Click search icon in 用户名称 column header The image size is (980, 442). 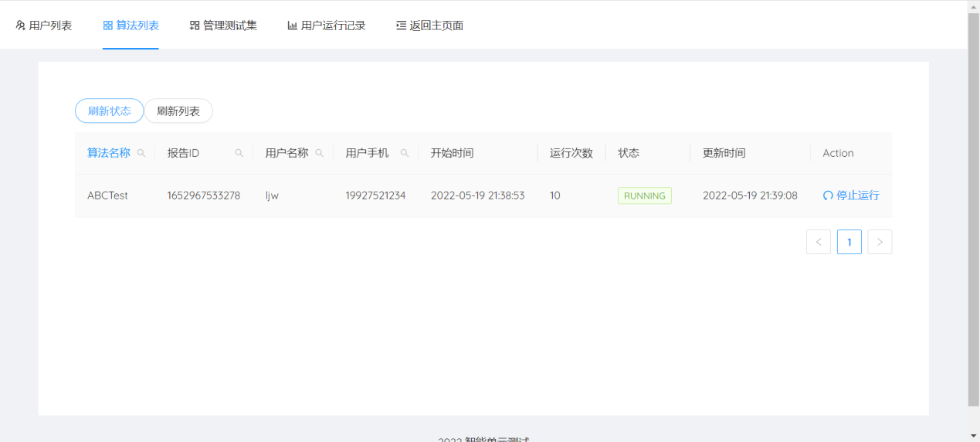[320, 153]
